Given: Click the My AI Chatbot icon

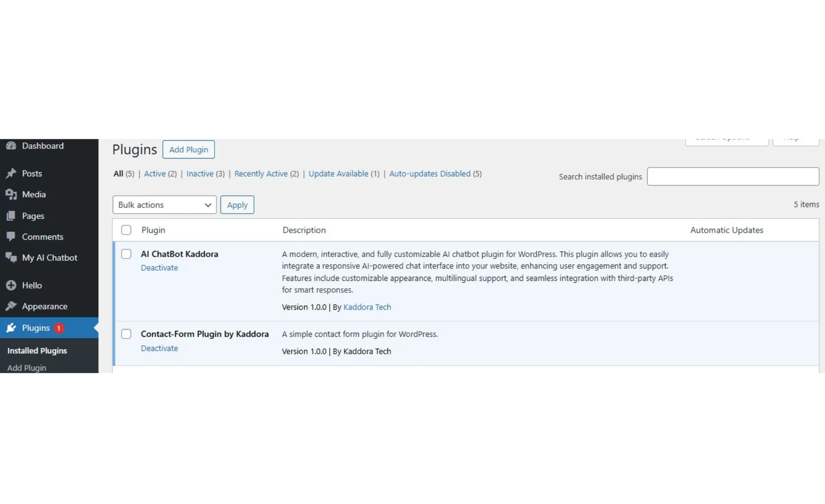Looking at the screenshot, I should tap(11, 257).
